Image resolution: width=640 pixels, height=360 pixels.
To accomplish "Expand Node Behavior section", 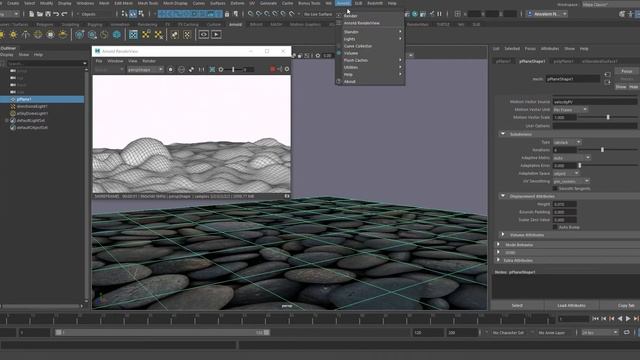I will 498,244.
